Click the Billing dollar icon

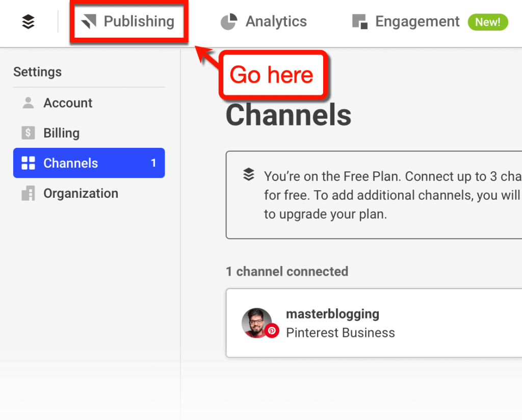point(28,133)
